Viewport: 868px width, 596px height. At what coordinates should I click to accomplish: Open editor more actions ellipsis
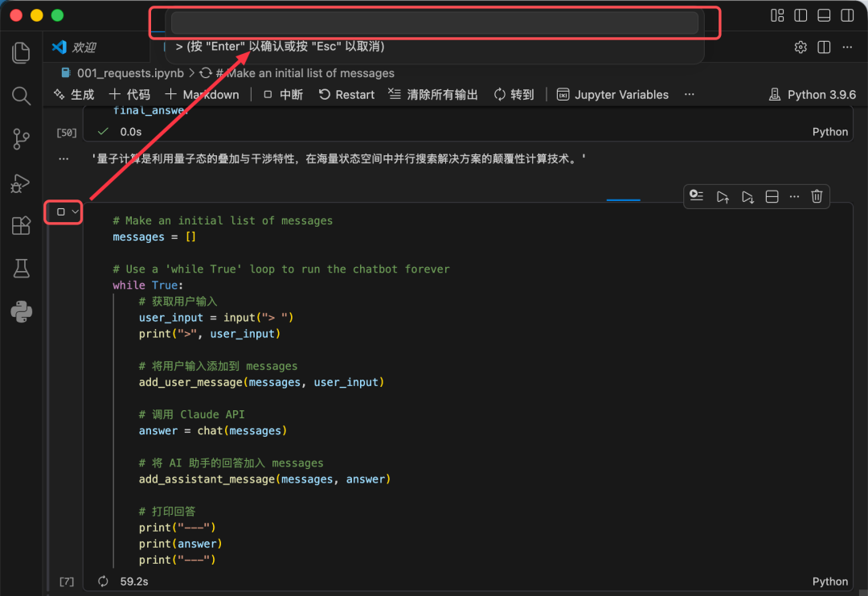click(x=847, y=47)
